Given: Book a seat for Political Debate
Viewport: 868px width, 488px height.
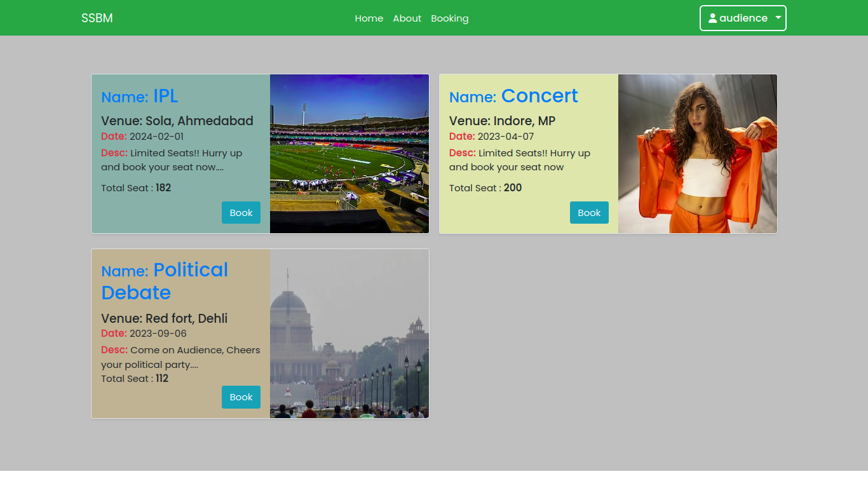Looking at the screenshot, I should (241, 397).
